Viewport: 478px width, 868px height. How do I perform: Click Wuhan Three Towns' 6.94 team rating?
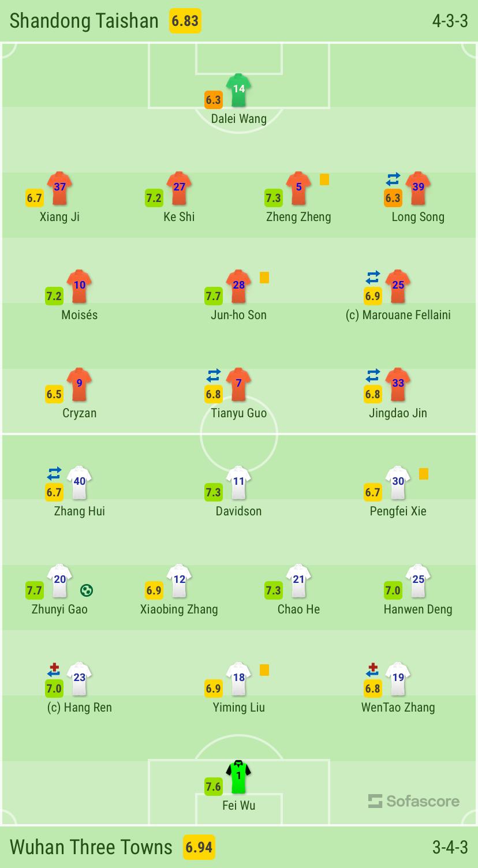tap(199, 847)
